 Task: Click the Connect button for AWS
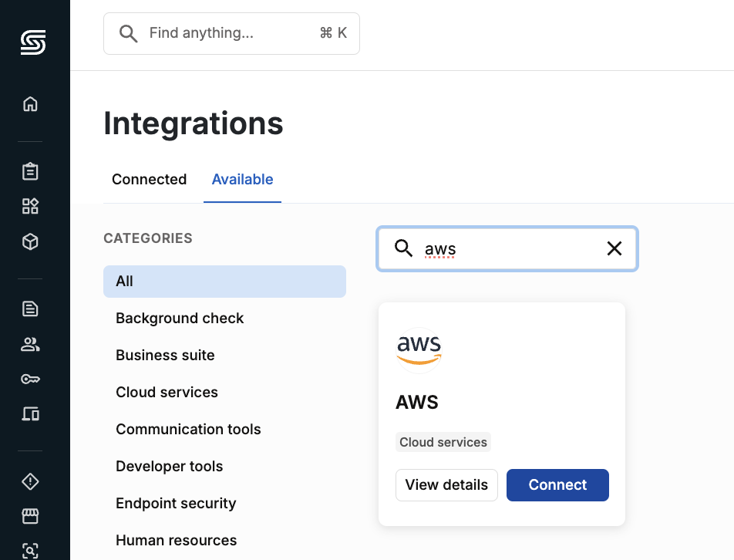pyautogui.click(x=557, y=485)
